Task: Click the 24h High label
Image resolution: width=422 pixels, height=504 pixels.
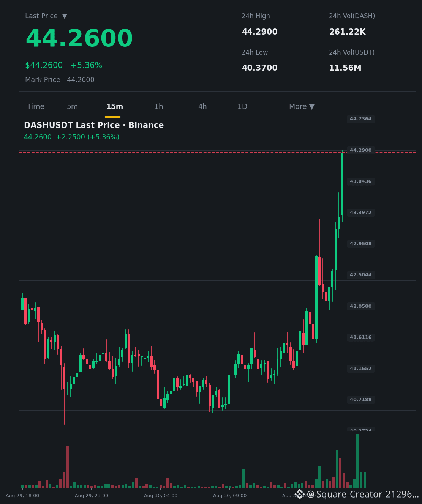Action: tap(256, 16)
